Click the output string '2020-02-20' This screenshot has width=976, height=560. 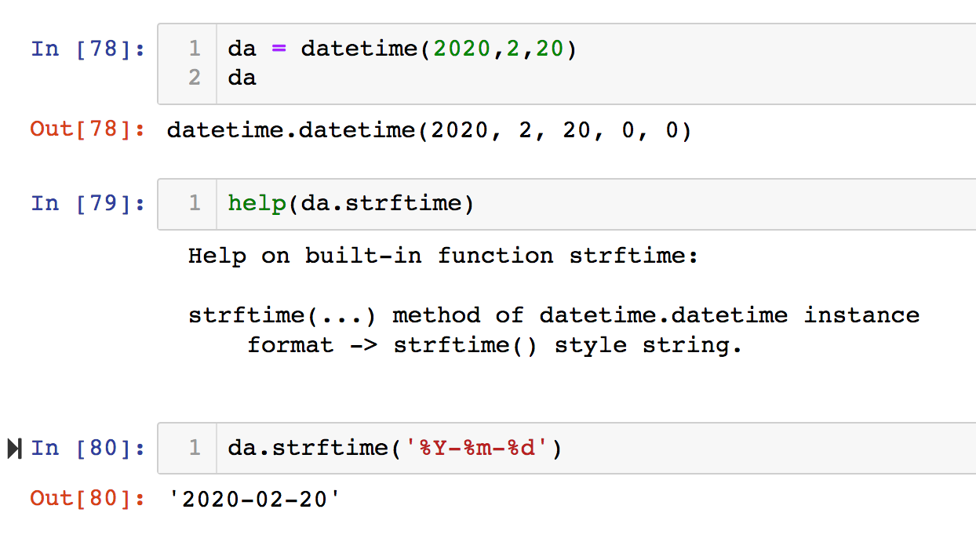click(255, 498)
